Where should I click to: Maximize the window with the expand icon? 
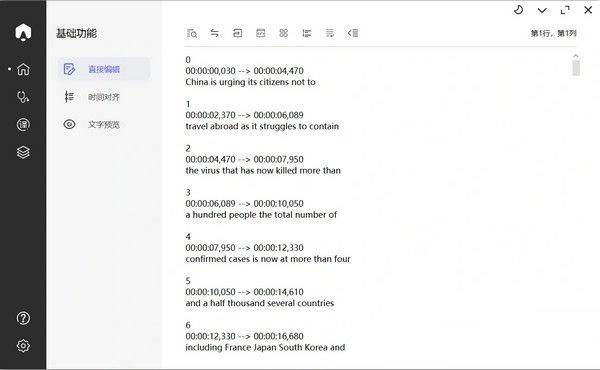coord(565,10)
